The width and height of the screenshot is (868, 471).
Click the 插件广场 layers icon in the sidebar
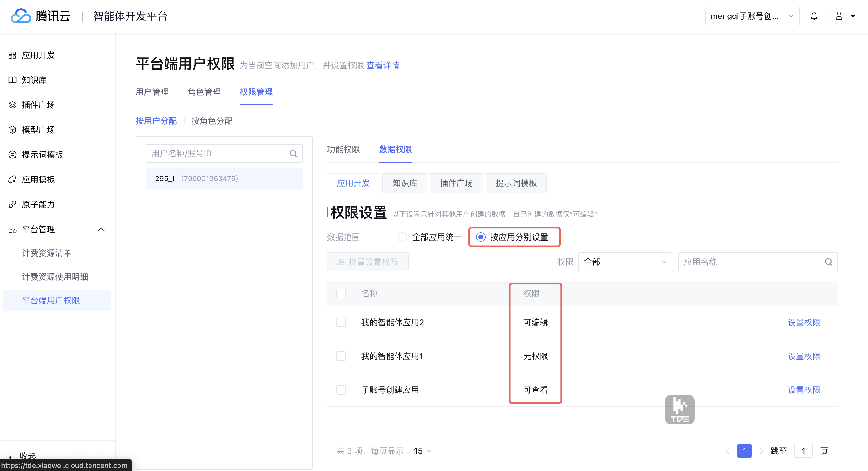[x=12, y=105]
